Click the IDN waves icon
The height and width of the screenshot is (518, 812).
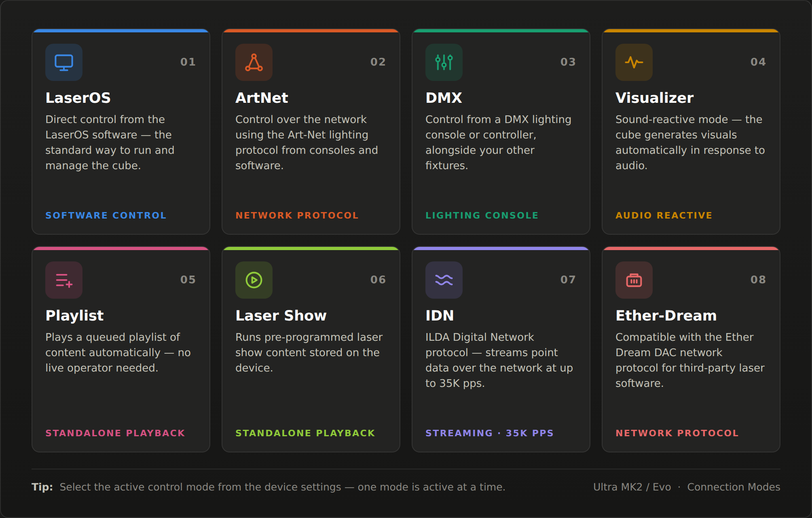pyautogui.click(x=444, y=280)
